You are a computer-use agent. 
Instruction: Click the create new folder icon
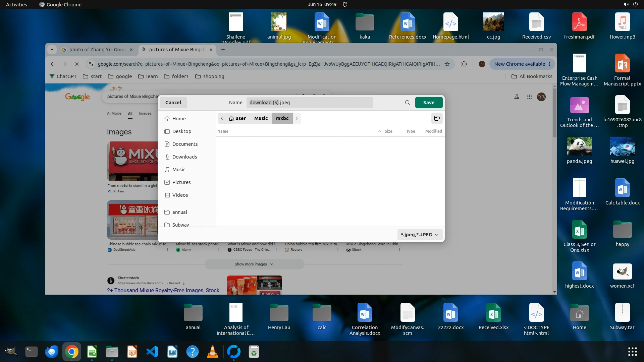(437, 118)
